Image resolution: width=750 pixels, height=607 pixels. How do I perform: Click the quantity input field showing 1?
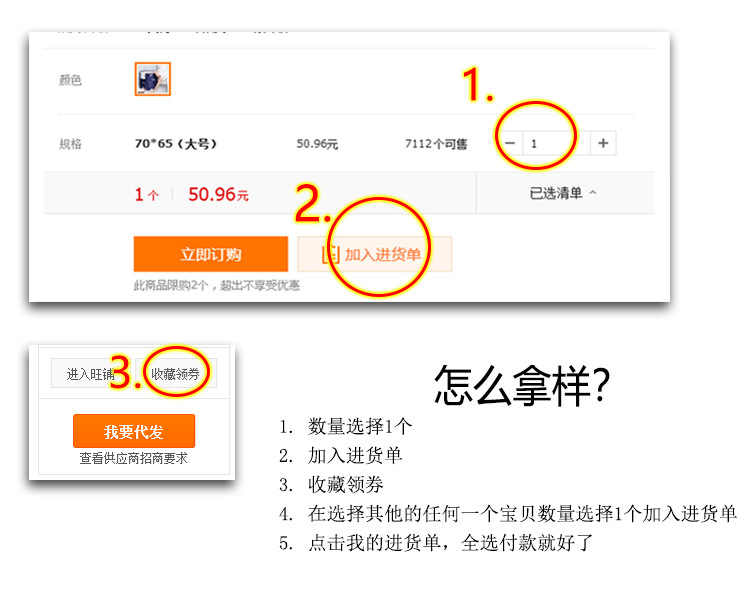[x=557, y=143]
